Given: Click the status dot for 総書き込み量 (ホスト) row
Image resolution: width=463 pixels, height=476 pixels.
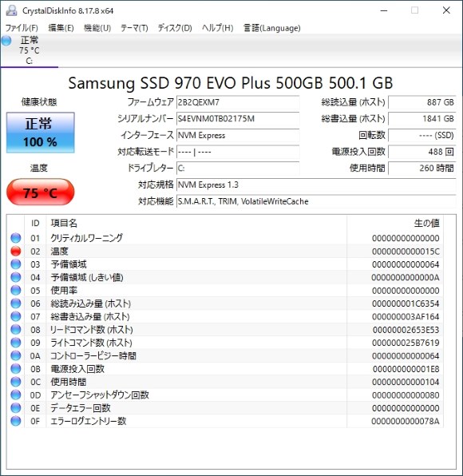Looking at the screenshot, I should 16,316.
